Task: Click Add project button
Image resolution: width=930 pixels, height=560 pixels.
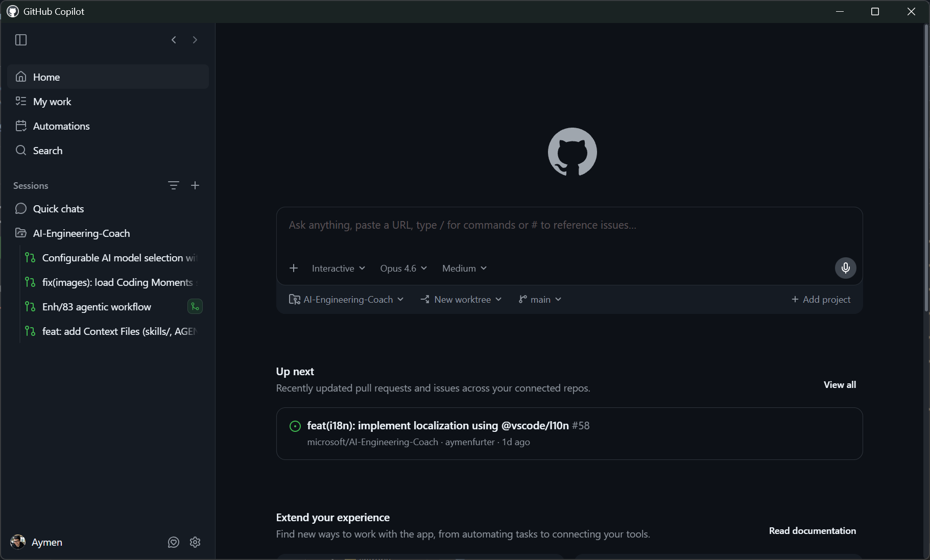Action: click(821, 300)
